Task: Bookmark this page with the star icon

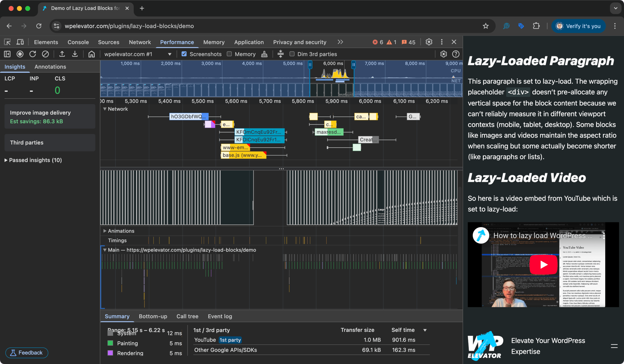Action: (x=486, y=26)
